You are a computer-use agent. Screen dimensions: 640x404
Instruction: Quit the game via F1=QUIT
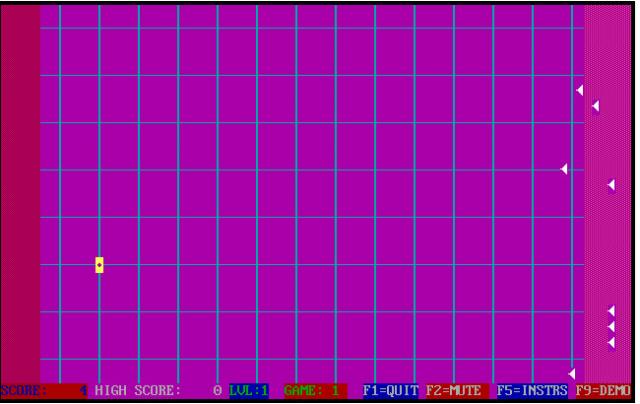(390, 390)
